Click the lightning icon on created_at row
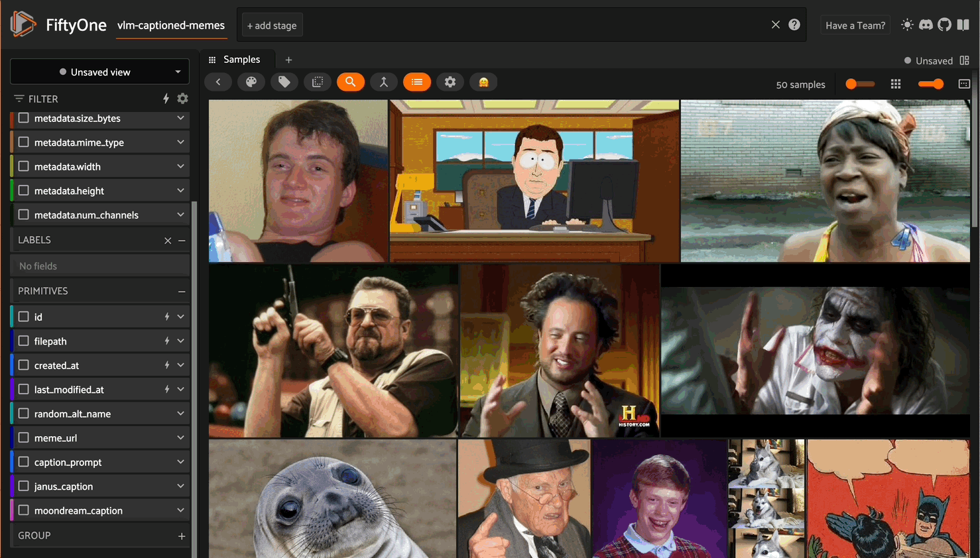 point(166,365)
